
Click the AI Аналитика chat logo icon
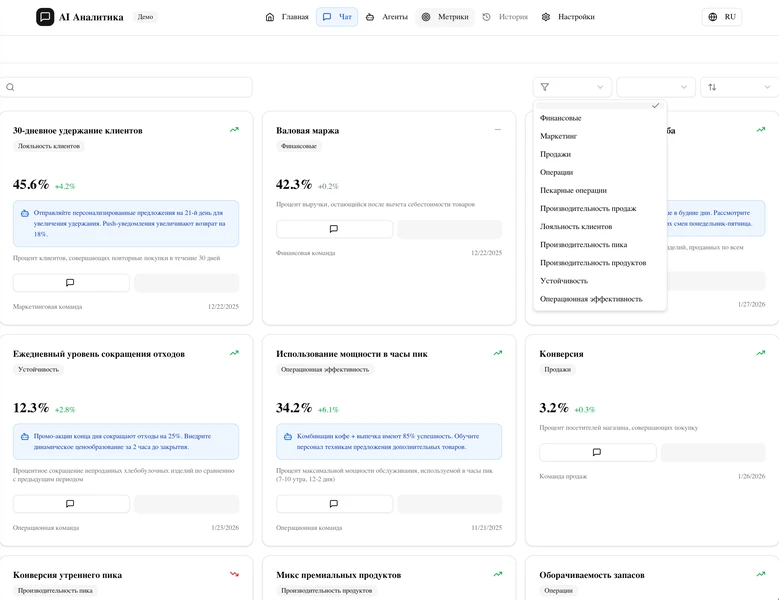tap(45, 17)
